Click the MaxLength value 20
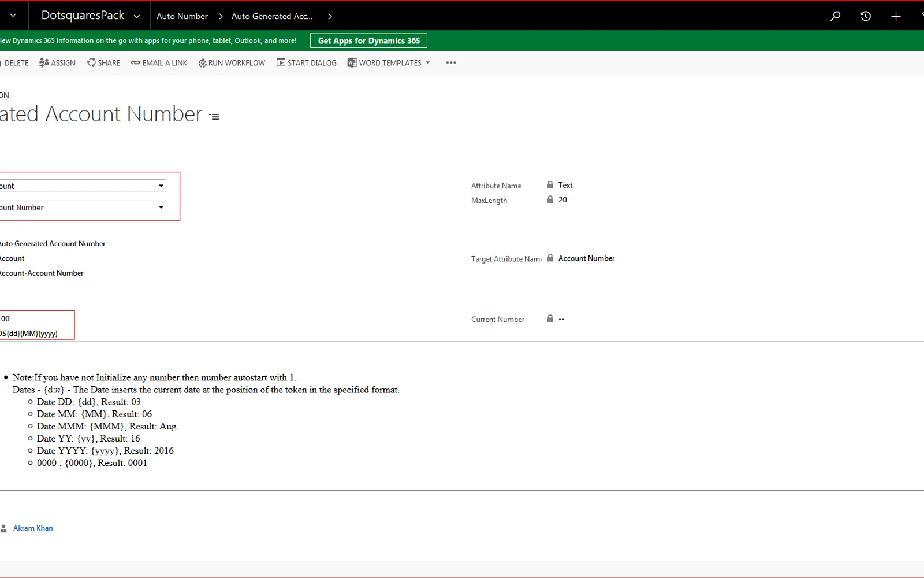This screenshot has width=924, height=578. 562,199
